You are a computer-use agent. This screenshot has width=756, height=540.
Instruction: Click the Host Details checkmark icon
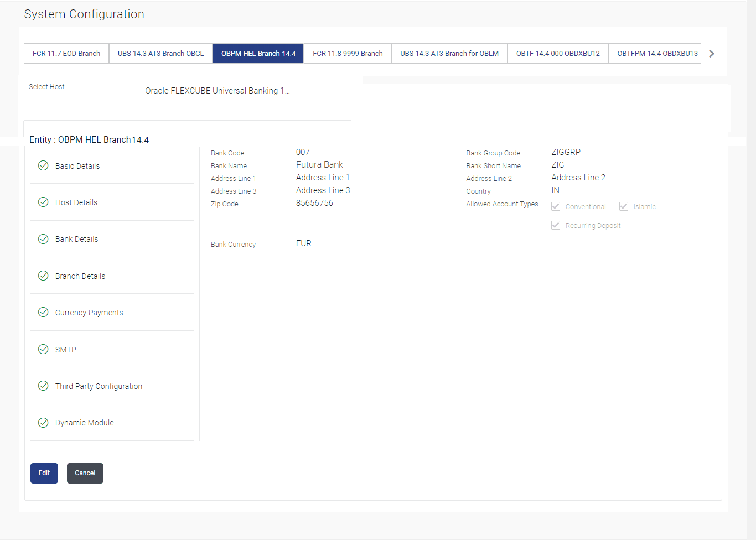[x=43, y=202]
